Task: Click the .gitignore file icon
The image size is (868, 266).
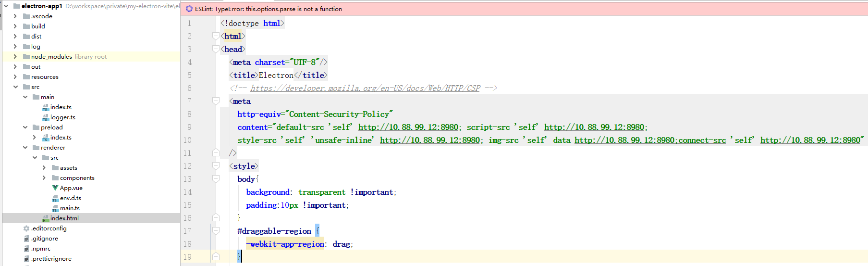Action: coord(26,239)
